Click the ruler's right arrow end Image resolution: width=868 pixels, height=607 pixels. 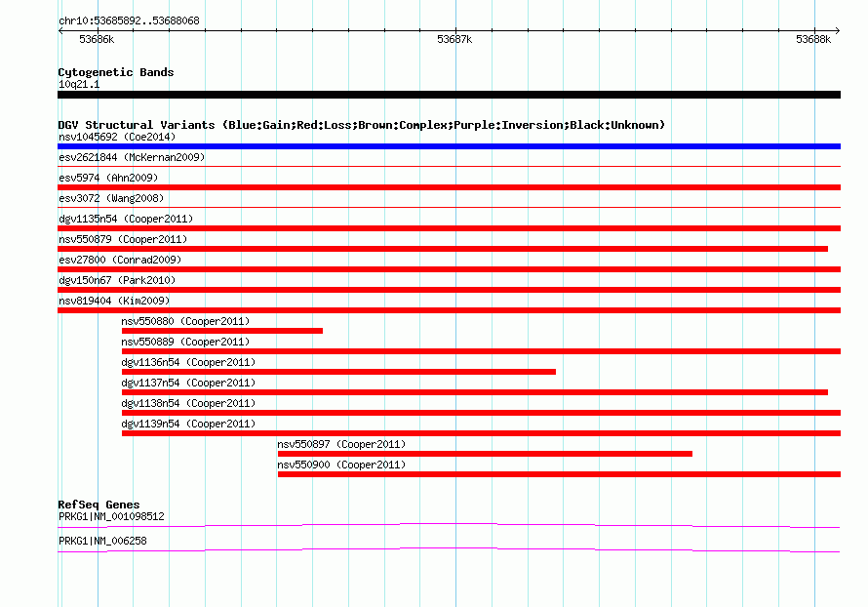click(838, 30)
